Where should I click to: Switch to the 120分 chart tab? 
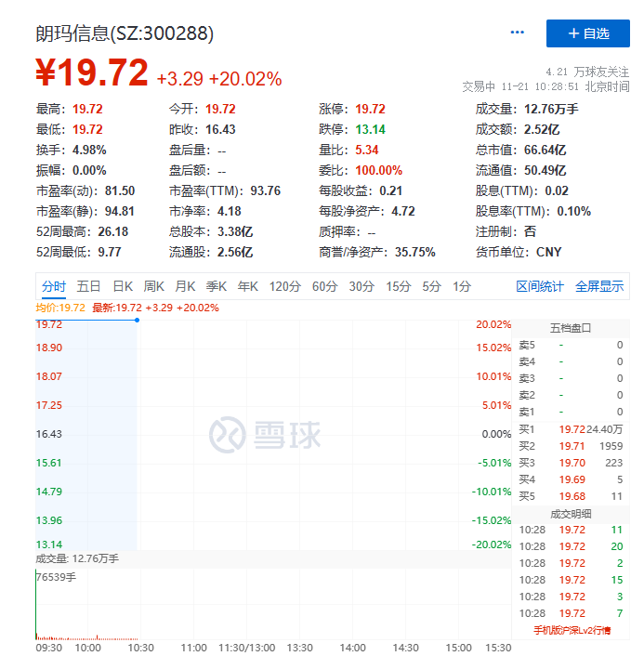tap(285, 286)
